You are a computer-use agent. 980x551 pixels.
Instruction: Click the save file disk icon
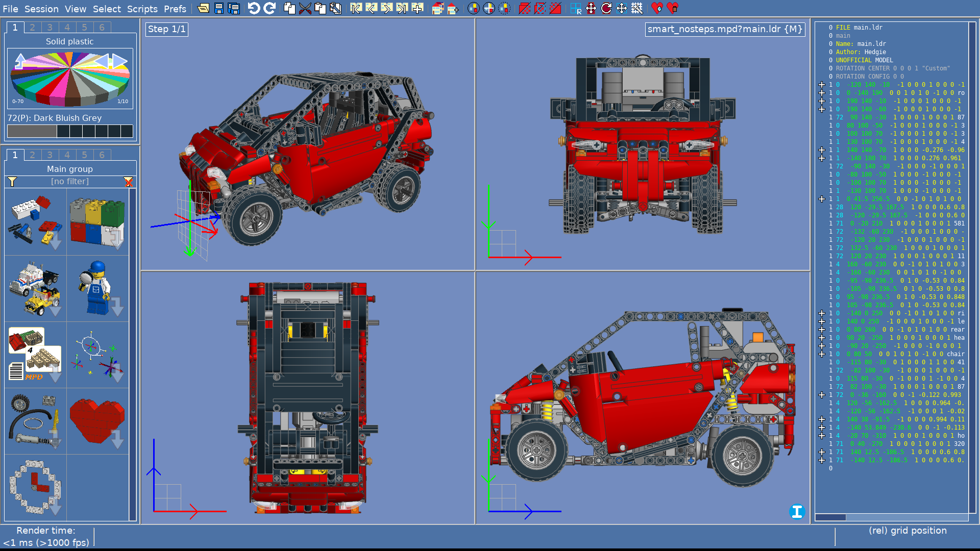tap(219, 8)
